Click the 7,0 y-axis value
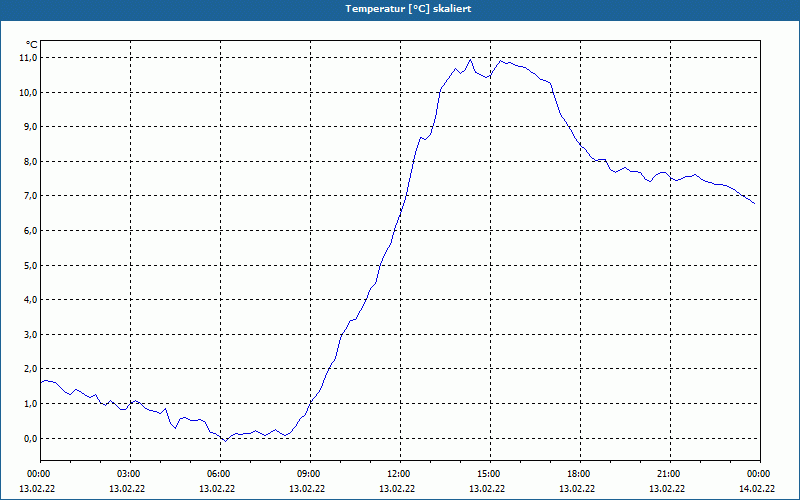 pyautogui.click(x=31, y=196)
